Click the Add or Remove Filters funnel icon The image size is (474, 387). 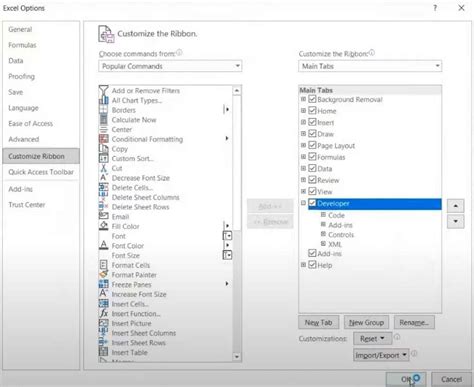coord(104,90)
